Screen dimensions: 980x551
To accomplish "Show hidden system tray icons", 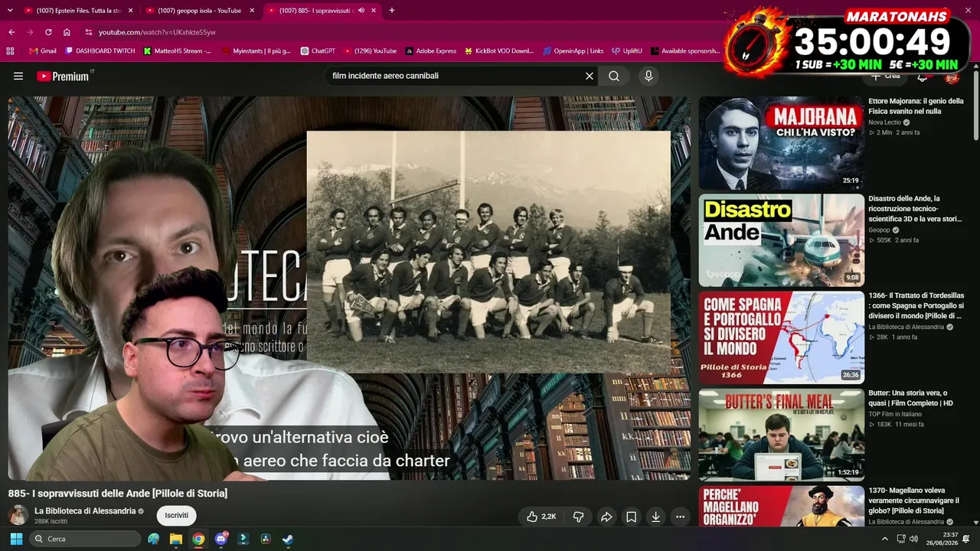I will point(885,539).
